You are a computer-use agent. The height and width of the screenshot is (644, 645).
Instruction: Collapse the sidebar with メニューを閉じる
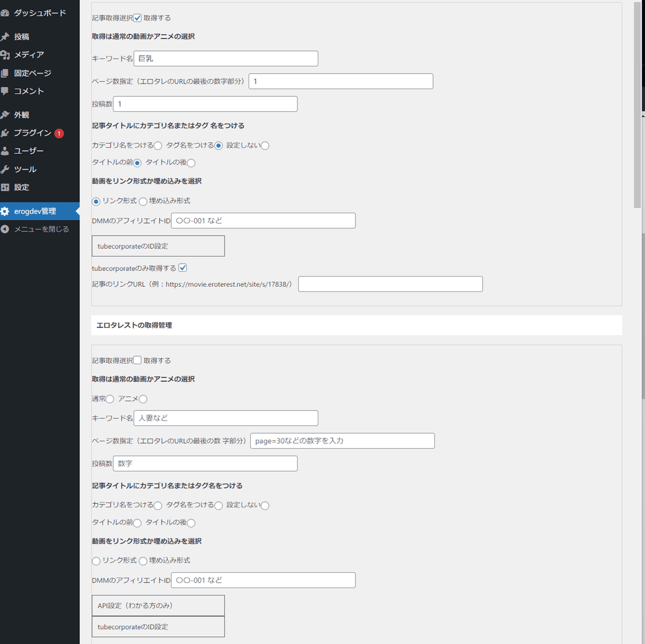36,229
